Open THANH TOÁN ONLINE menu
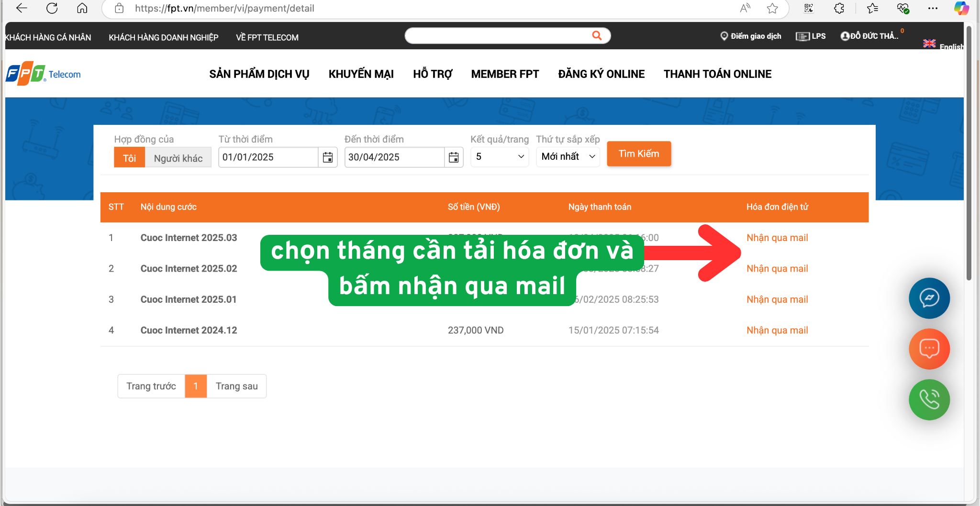 [717, 74]
